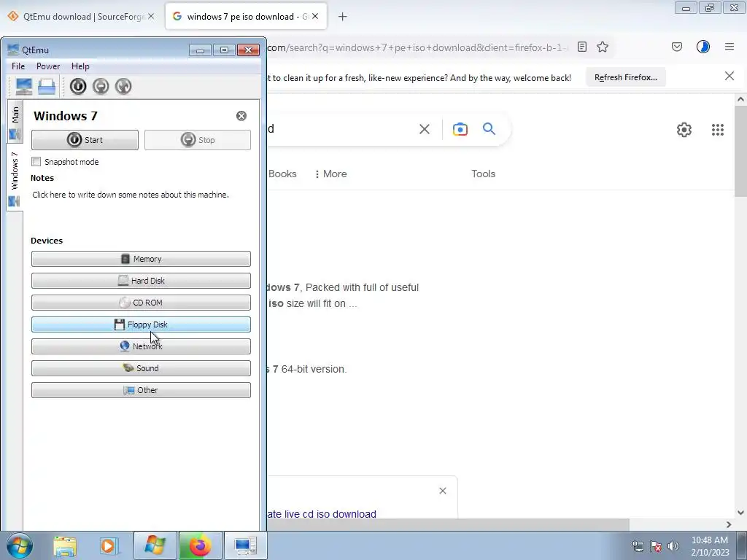747x560 pixels.
Task: Select the Windows 7 vertical tab
Action: tap(15, 178)
